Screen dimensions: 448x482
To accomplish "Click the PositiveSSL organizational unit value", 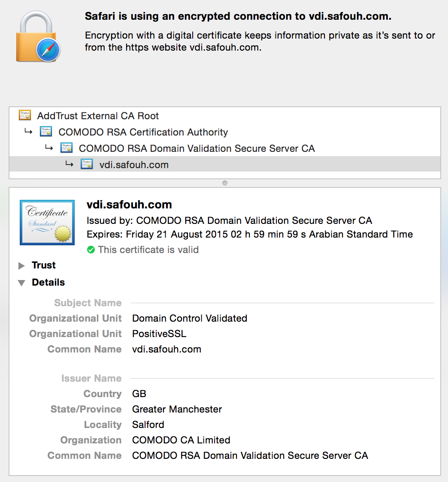I will click(x=159, y=334).
